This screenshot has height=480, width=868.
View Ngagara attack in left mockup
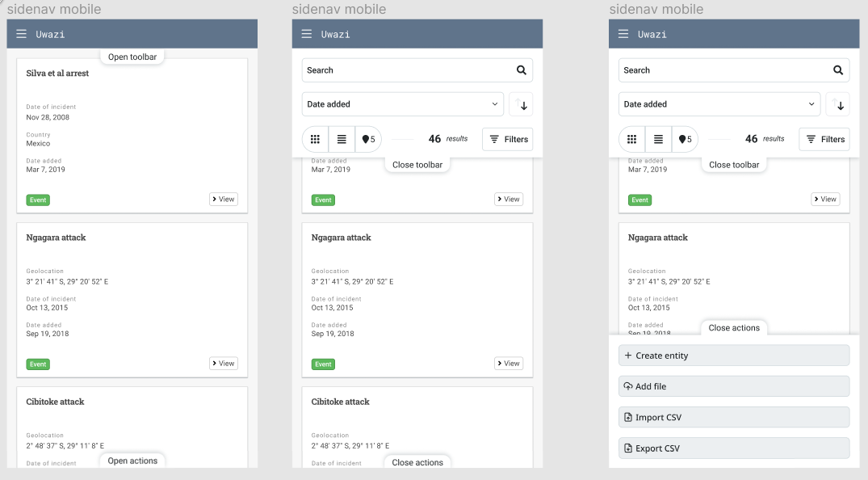tap(224, 363)
